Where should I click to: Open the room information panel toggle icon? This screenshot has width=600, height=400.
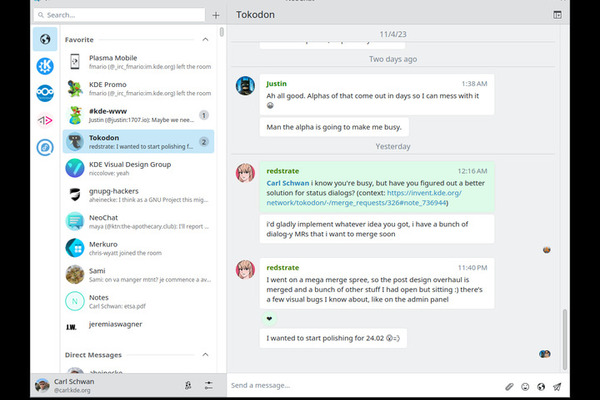click(x=557, y=15)
